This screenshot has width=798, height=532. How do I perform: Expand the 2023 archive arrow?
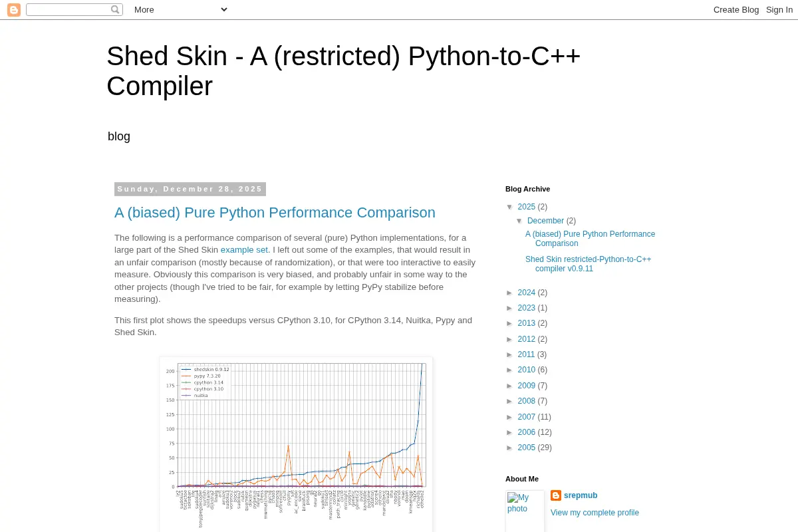click(x=510, y=308)
